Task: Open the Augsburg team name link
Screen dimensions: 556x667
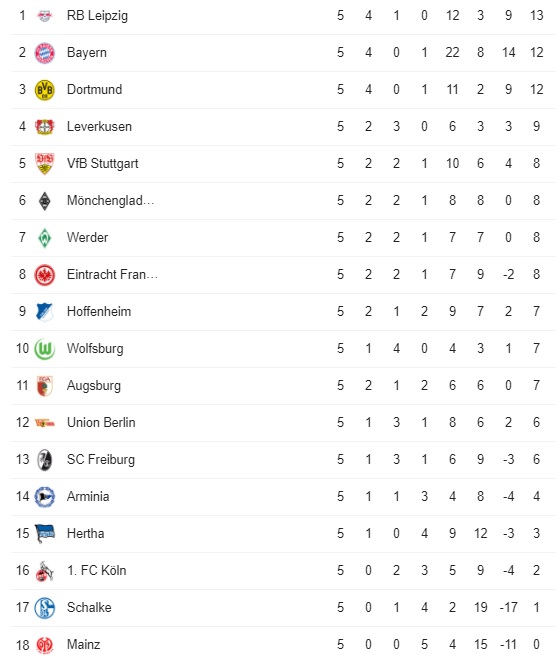Action: pyautogui.click(x=94, y=385)
